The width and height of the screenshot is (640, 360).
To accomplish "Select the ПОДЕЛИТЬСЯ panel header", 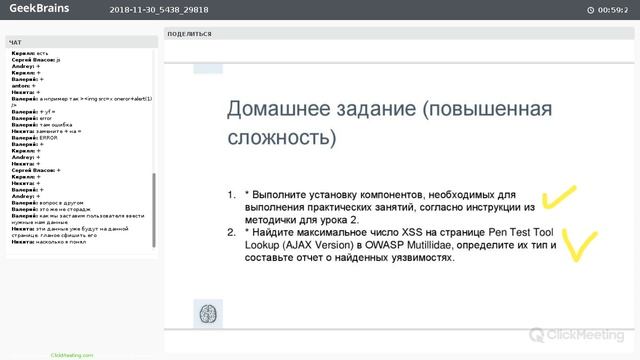I will [399, 34].
